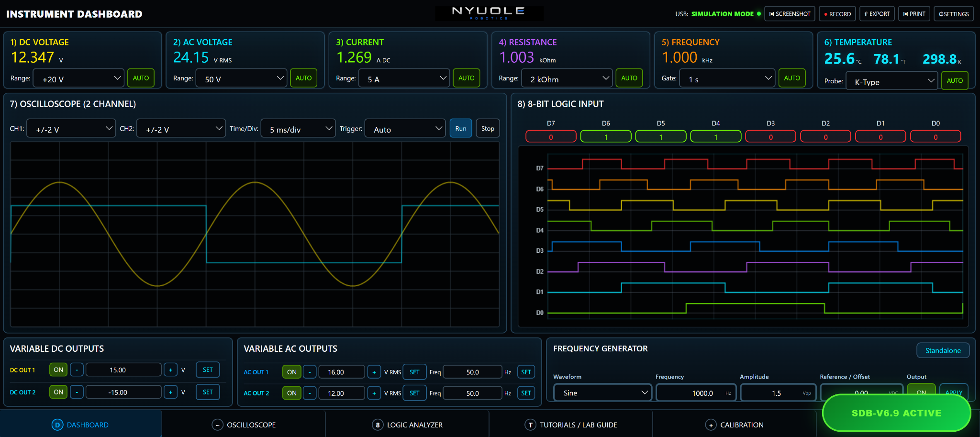980x437 pixels.
Task: Click the Tutorials / Lab Guide tab icon
Action: point(530,425)
